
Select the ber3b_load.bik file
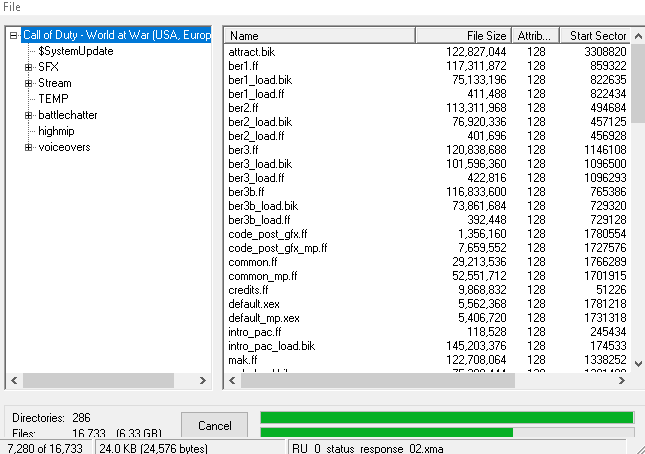click(263, 206)
